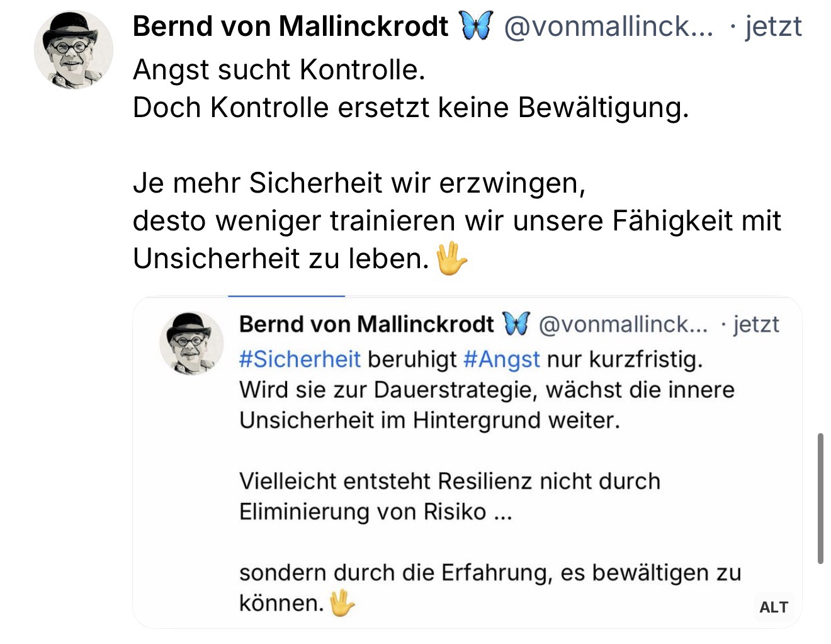Click the vertical scrollbar thumb on the right
The height and width of the screenshot is (644, 831).
pos(820,497)
